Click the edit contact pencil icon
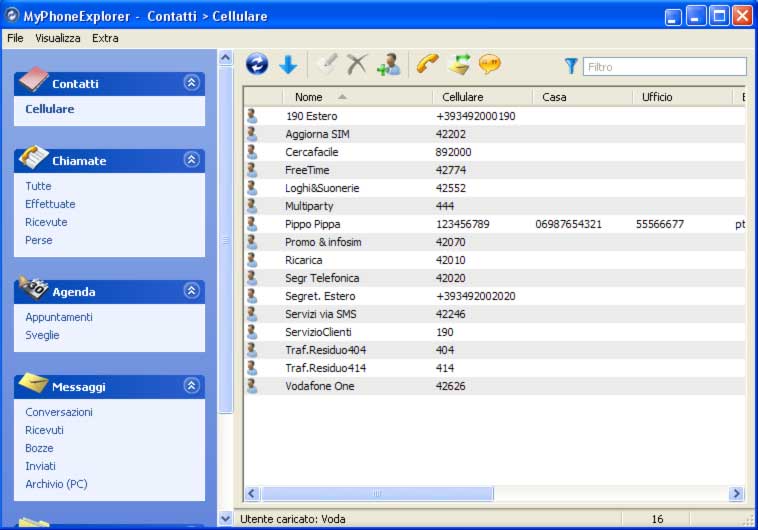This screenshot has height=530, width=758. 326,65
